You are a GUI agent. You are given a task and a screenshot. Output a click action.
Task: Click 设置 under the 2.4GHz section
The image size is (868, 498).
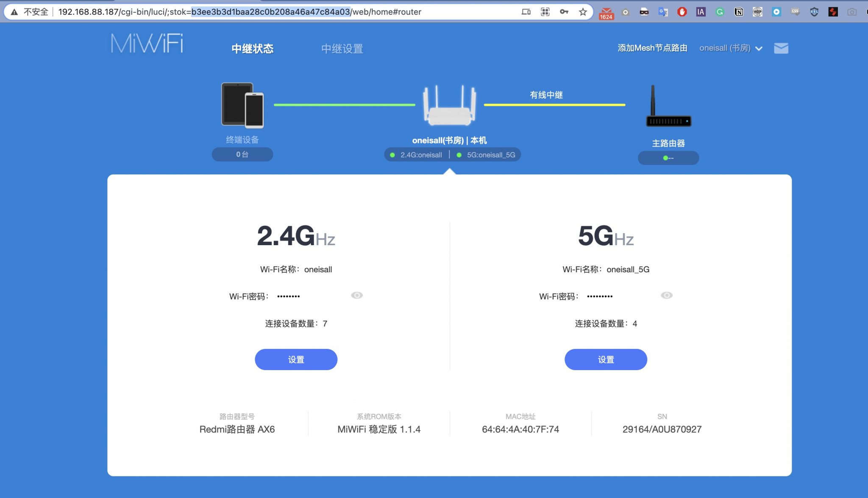point(295,359)
